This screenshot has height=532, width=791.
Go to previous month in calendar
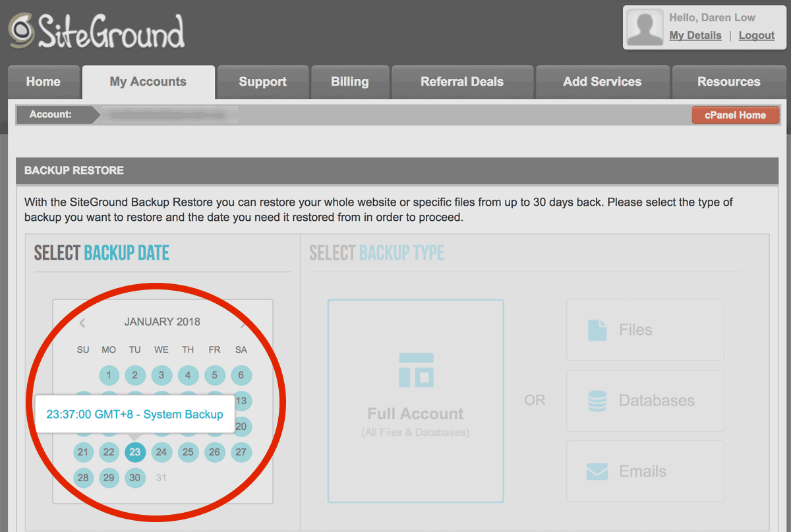pyautogui.click(x=82, y=323)
